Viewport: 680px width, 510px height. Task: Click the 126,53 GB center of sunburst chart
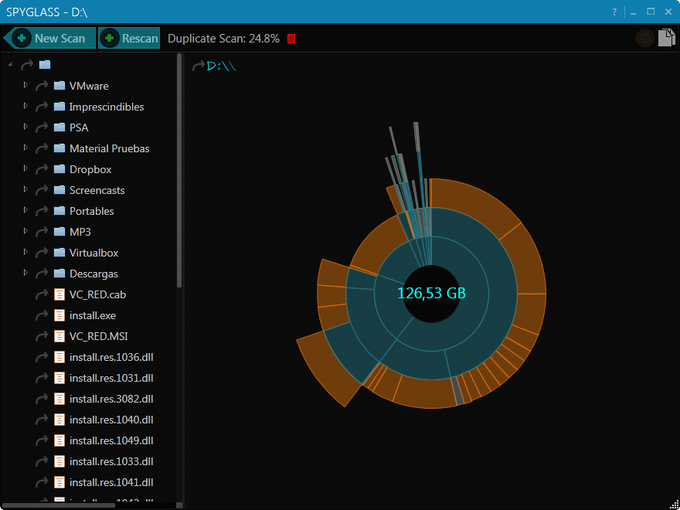tap(432, 293)
